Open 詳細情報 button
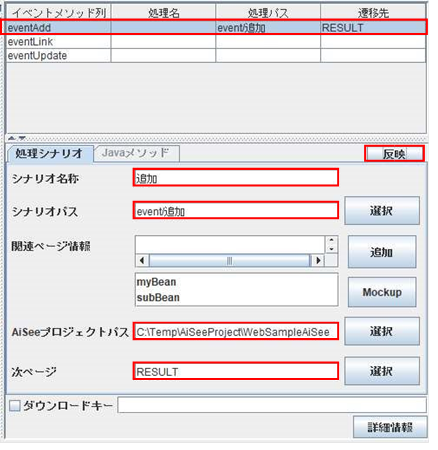Viewport: 438px width, 450px height. [x=390, y=427]
